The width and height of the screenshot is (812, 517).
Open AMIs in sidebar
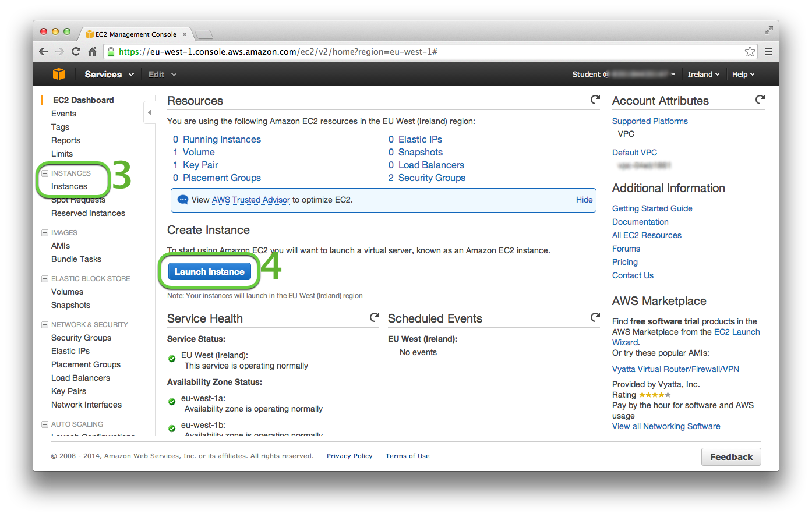(61, 246)
